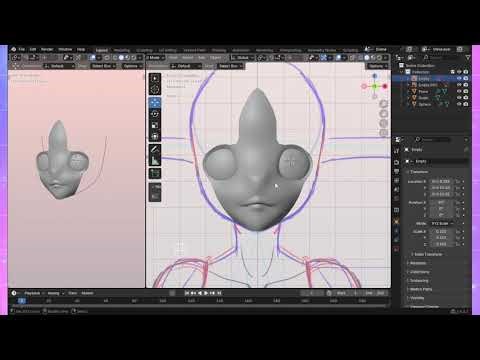Select the Add Cube tool
Viewport: 480px width, 360px height.
pyautogui.click(x=155, y=173)
